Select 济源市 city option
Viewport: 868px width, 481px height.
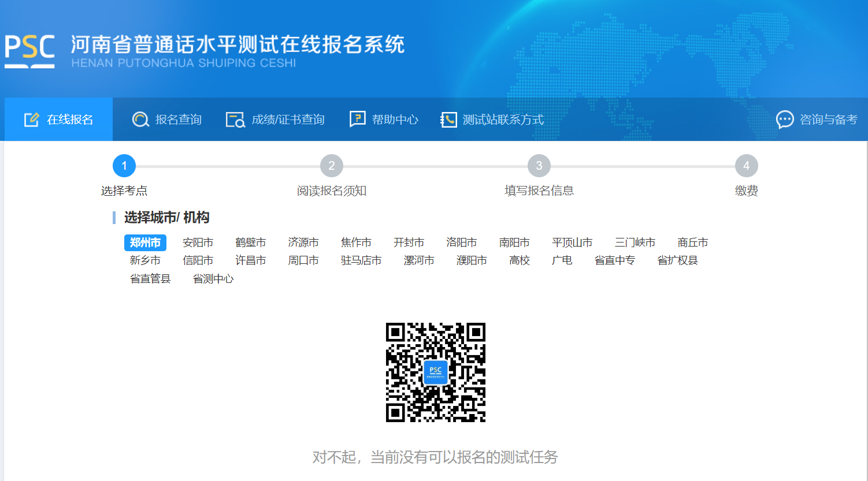click(x=303, y=243)
